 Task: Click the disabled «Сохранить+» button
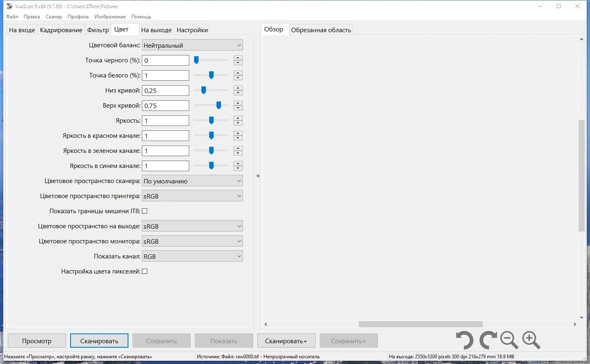[x=349, y=341]
